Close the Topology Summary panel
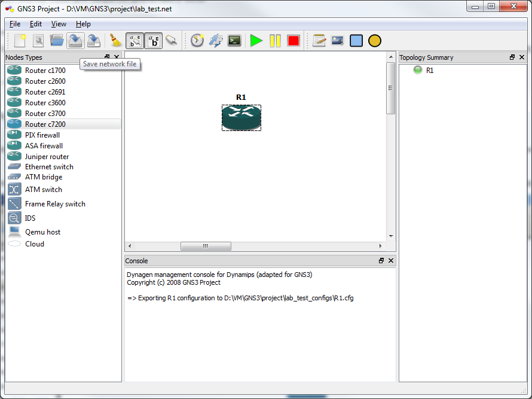The width and height of the screenshot is (532, 399). coord(522,57)
